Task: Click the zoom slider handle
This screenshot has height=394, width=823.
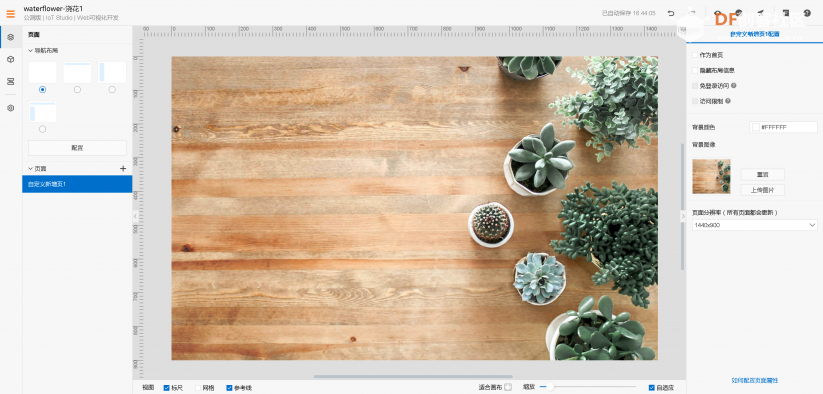Action: [x=550, y=387]
